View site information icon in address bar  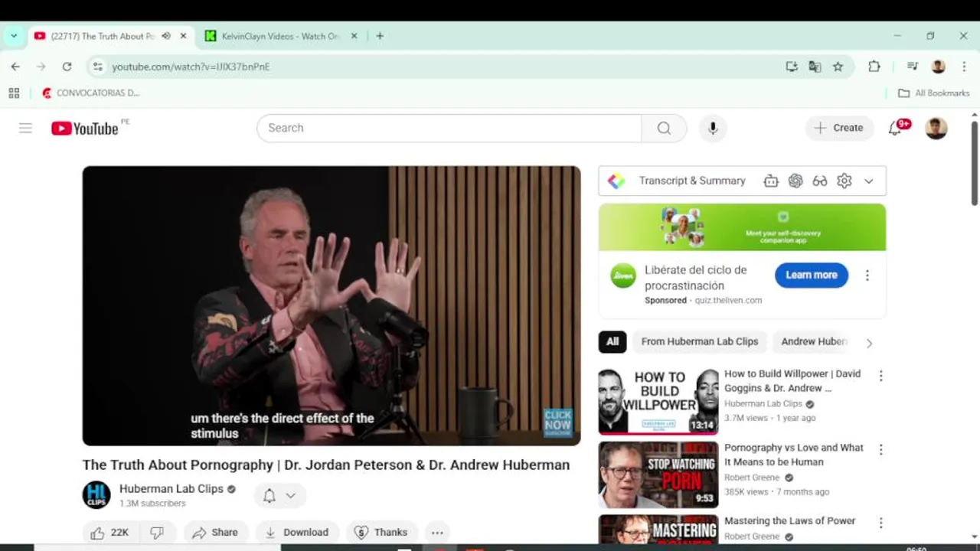pos(97,67)
